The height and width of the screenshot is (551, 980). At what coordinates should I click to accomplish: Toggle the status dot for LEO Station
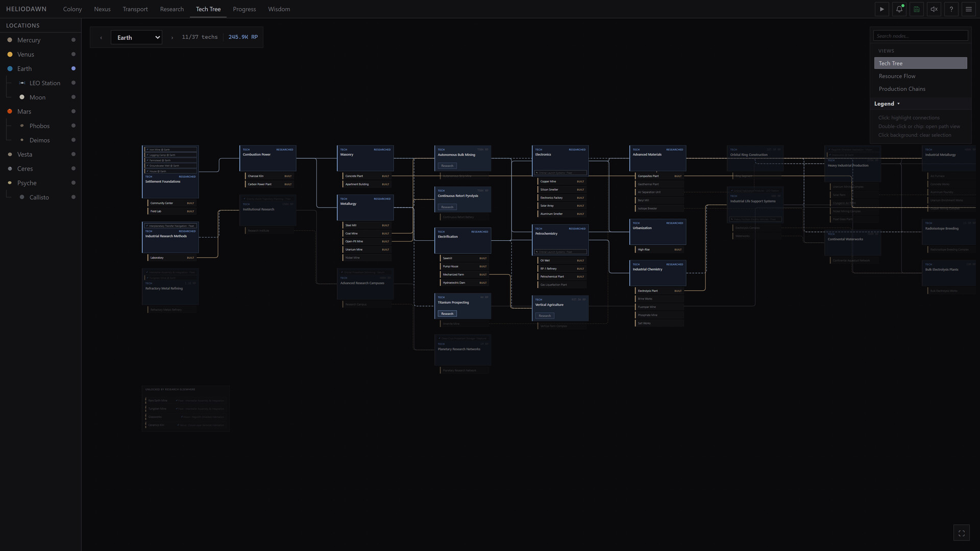click(73, 83)
